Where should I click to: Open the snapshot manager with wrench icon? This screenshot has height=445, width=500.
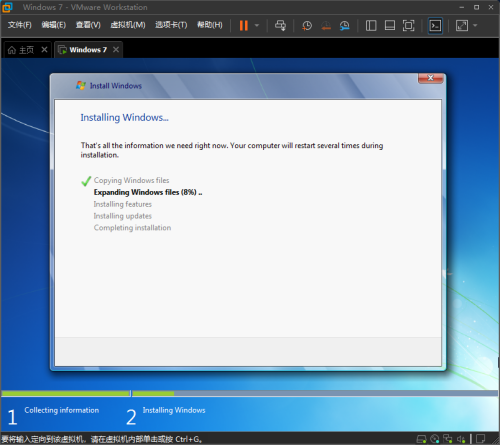pos(344,26)
